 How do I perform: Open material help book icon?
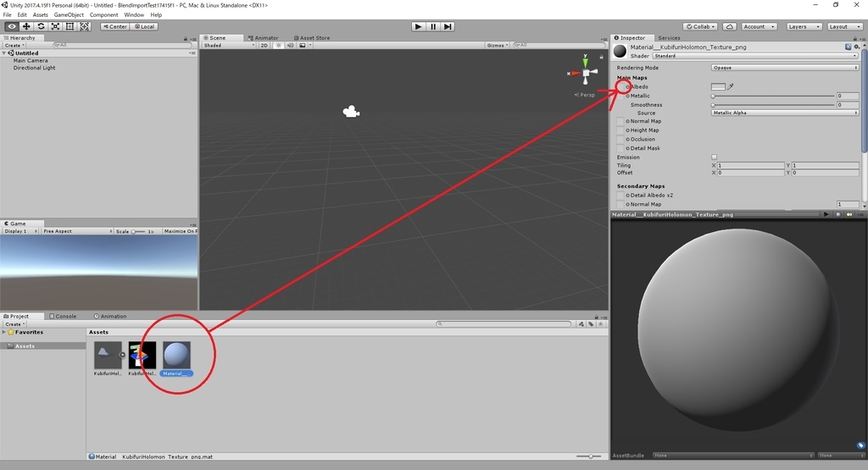848,47
